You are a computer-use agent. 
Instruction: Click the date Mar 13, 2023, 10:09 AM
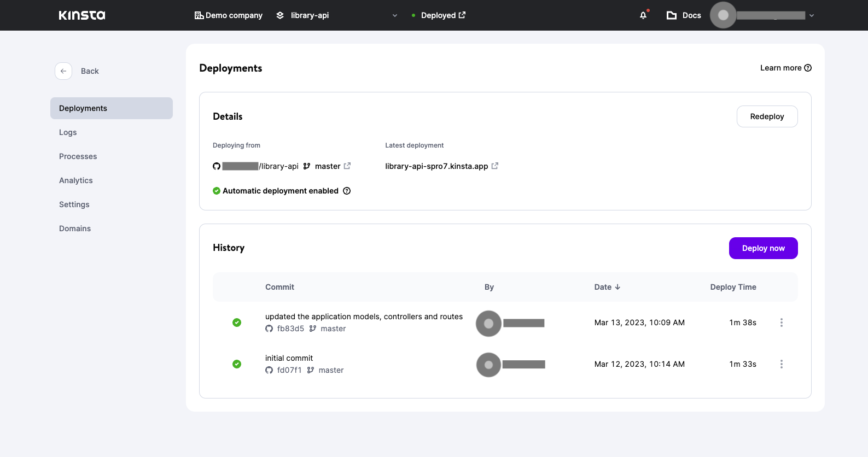[x=639, y=323]
